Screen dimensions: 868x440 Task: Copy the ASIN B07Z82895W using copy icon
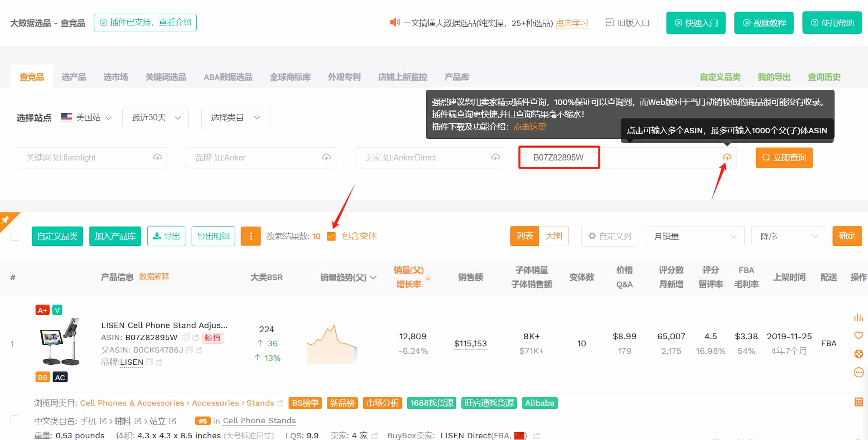(186, 337)
